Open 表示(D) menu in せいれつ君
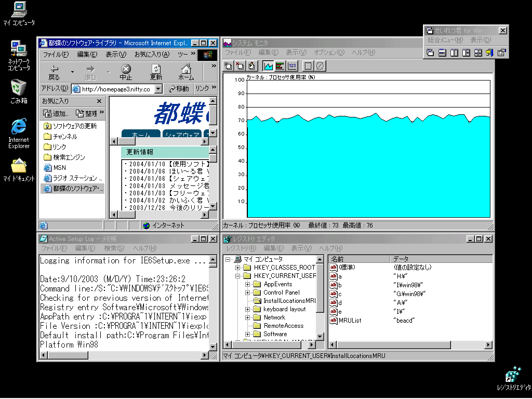Image resolution: width=532 pixels, height=399 pixels. tap(481, 40)
